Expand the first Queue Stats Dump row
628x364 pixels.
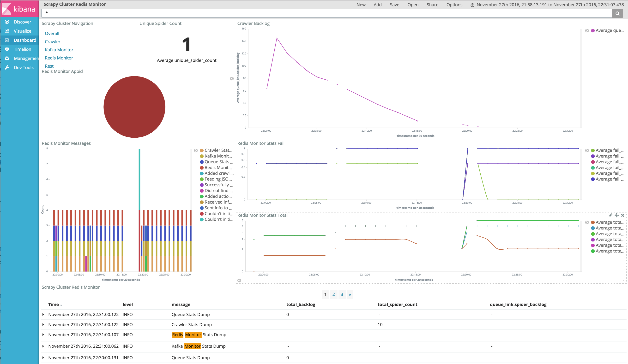click(x=43, y=314)
